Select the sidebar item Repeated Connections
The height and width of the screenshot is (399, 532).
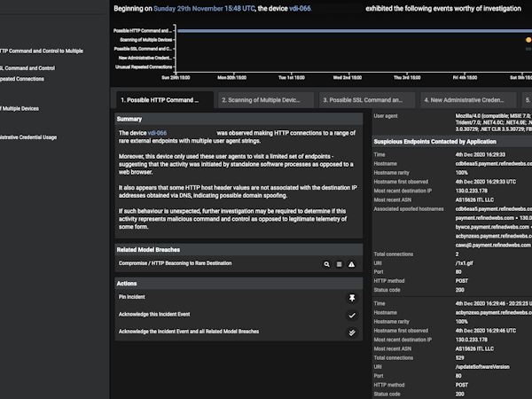(x=22, y=79)
